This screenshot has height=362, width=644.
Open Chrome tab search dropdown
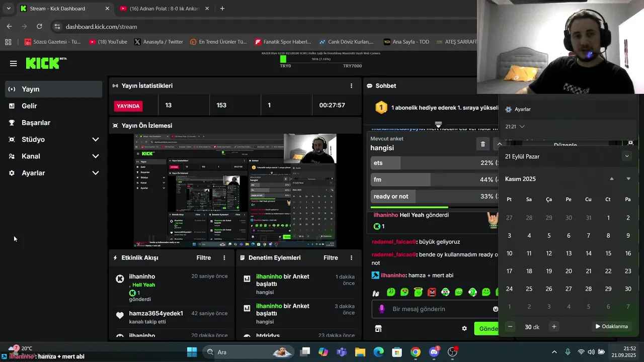pos(8,9)
